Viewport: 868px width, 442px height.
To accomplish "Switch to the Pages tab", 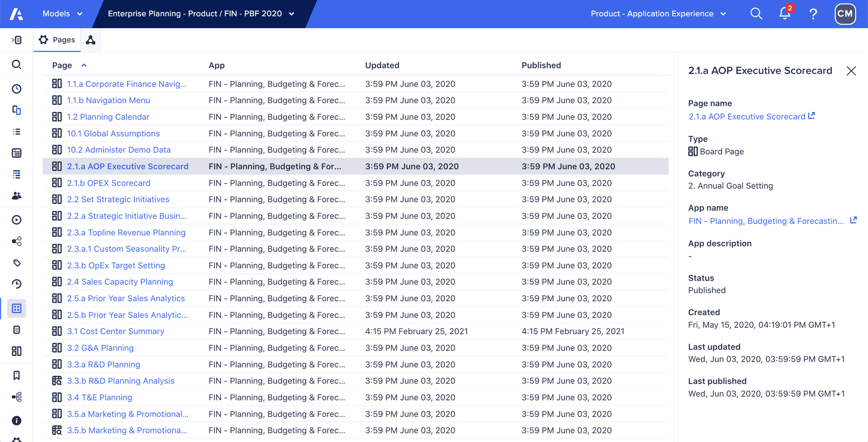I will click(57, 40).
